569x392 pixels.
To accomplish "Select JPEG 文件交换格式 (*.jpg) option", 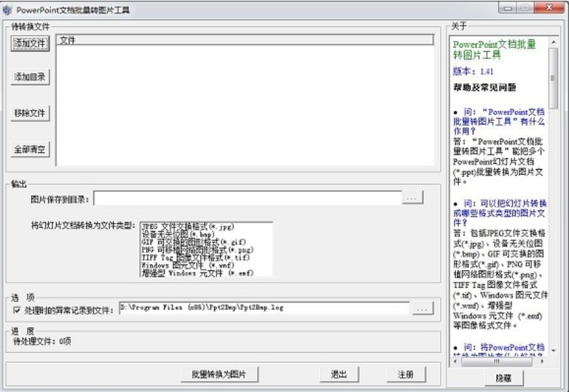I will tap(188, 227).
